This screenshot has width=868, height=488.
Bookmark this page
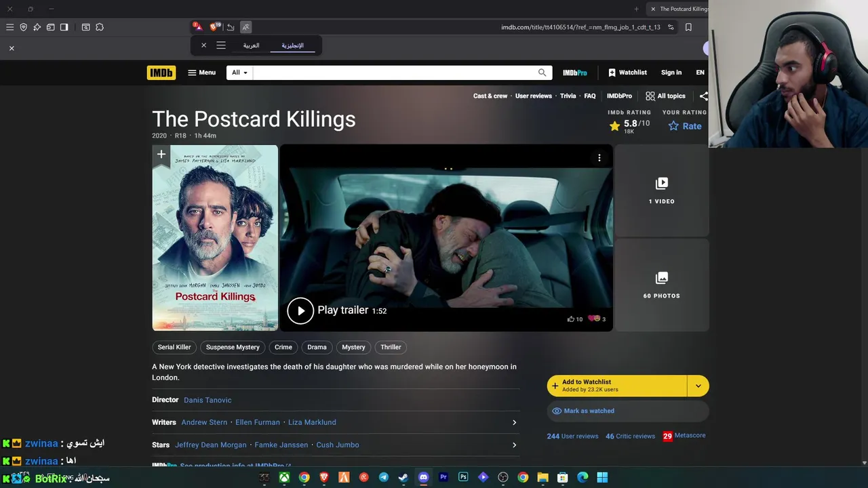pyautogui.click(x=688, y=27)
